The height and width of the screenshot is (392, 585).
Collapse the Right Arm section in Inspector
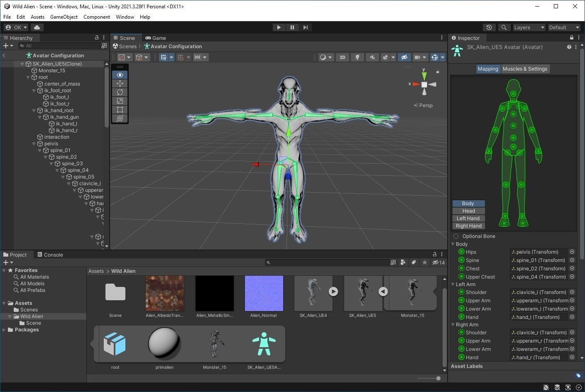(453, 325)
